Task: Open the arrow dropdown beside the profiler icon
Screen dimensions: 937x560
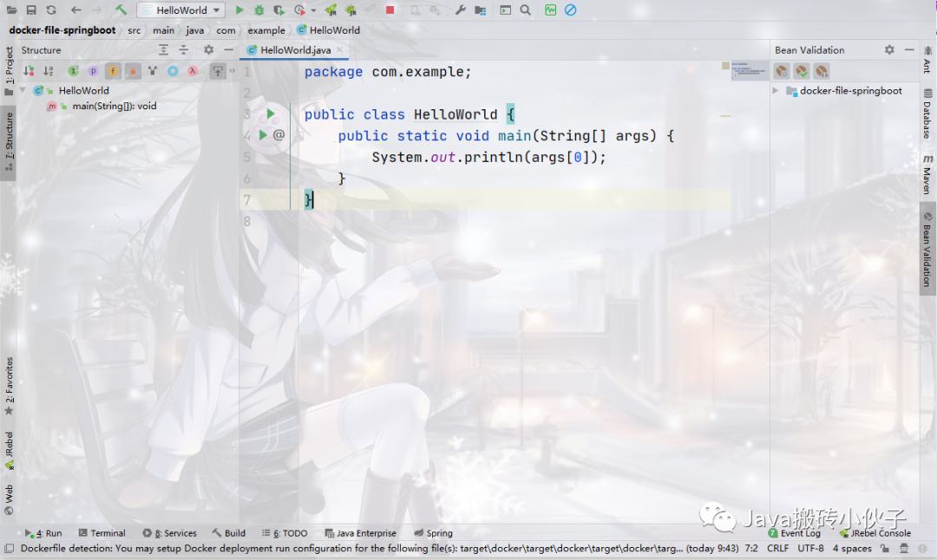Action: [313, 10]
